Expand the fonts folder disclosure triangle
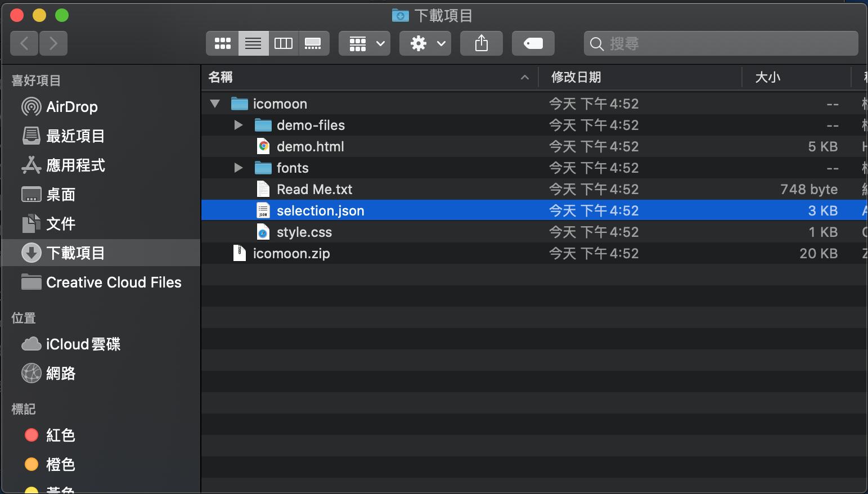 click(x=239, y=168)
